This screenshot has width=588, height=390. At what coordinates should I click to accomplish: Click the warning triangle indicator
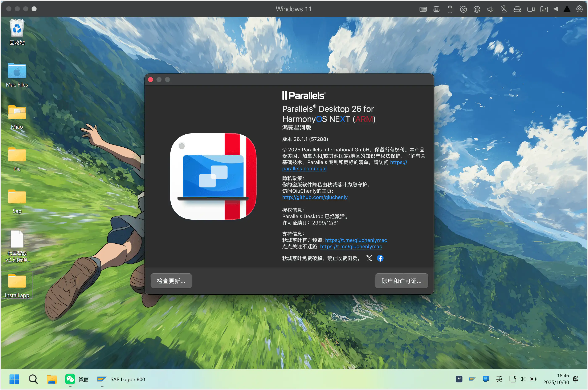(x=567, y=9)
